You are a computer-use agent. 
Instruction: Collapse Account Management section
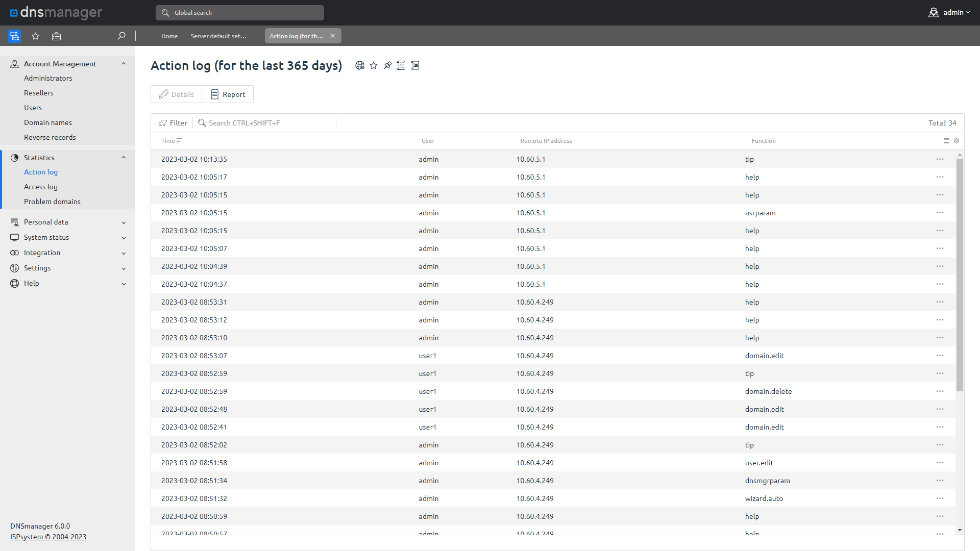coord(124,64)
